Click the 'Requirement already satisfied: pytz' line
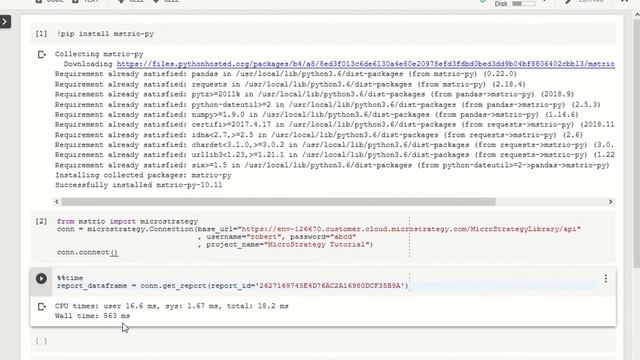This screenshot has width=640, height=360. coord(314,94)
